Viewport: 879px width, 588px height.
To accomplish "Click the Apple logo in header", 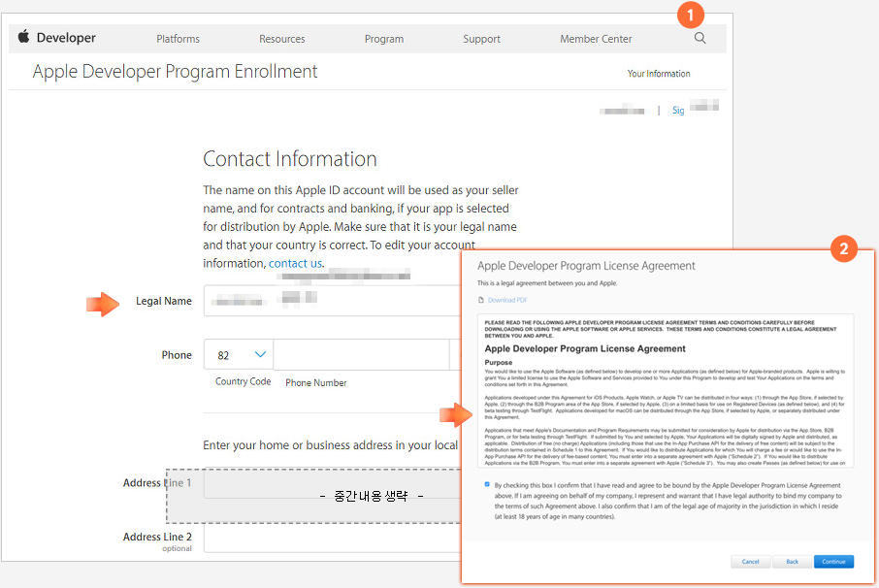I will [23, 37].
